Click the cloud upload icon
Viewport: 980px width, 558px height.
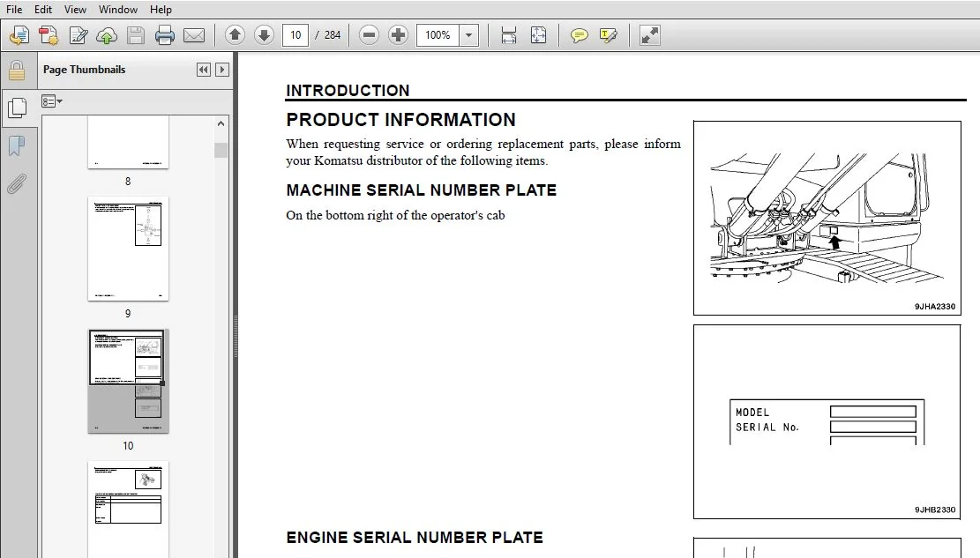point(107,35)
